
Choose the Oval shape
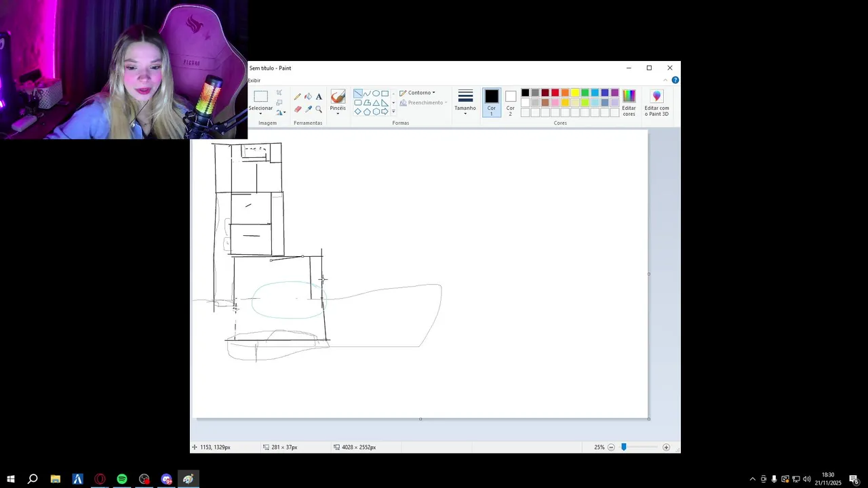tap(376, 94)
